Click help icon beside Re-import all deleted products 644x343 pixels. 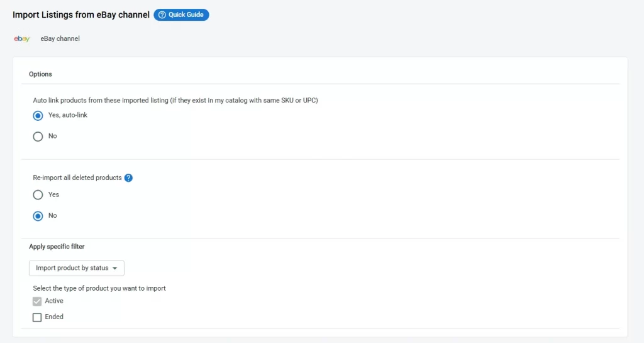128,178
